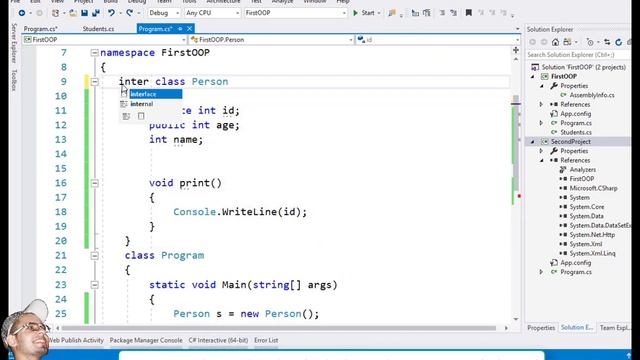Click the split editor icon above scrollbar
The image size is (640, 360).
(516, 50)
